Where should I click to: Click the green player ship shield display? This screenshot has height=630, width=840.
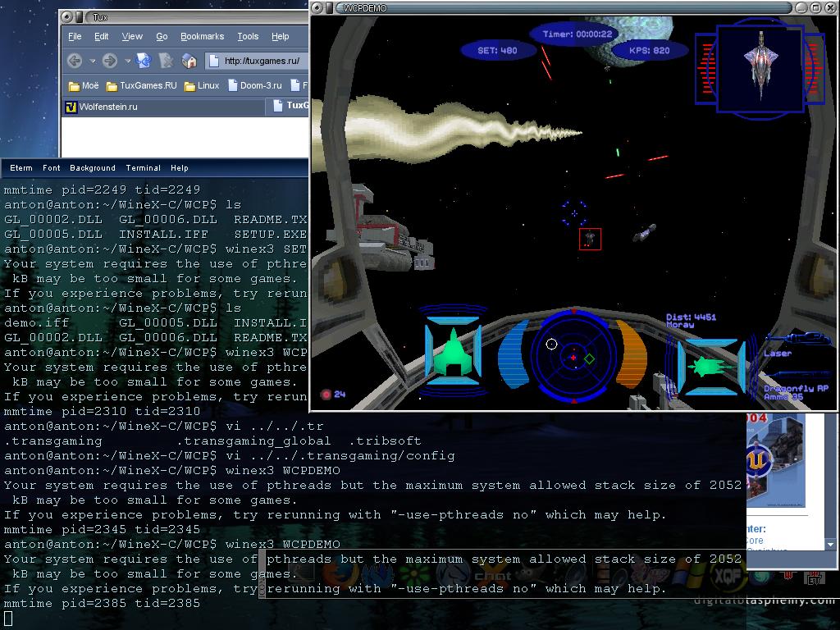coord(453,351)
